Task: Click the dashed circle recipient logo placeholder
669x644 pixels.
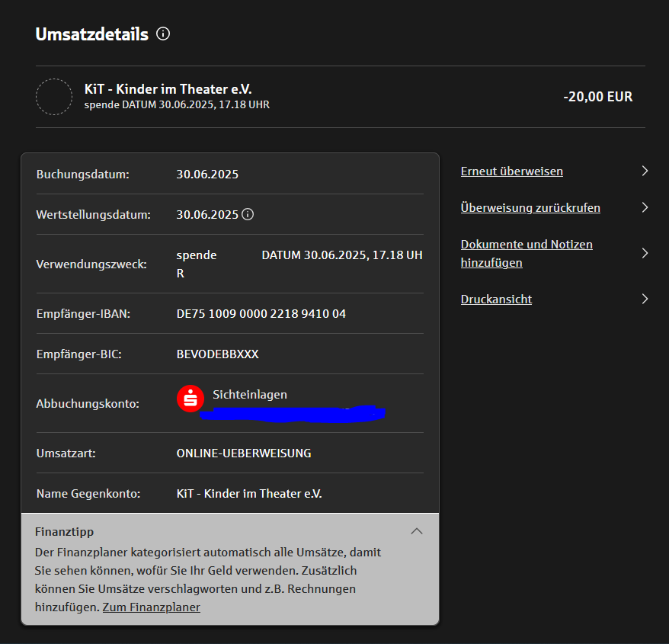Action: (x=54, y=97)
